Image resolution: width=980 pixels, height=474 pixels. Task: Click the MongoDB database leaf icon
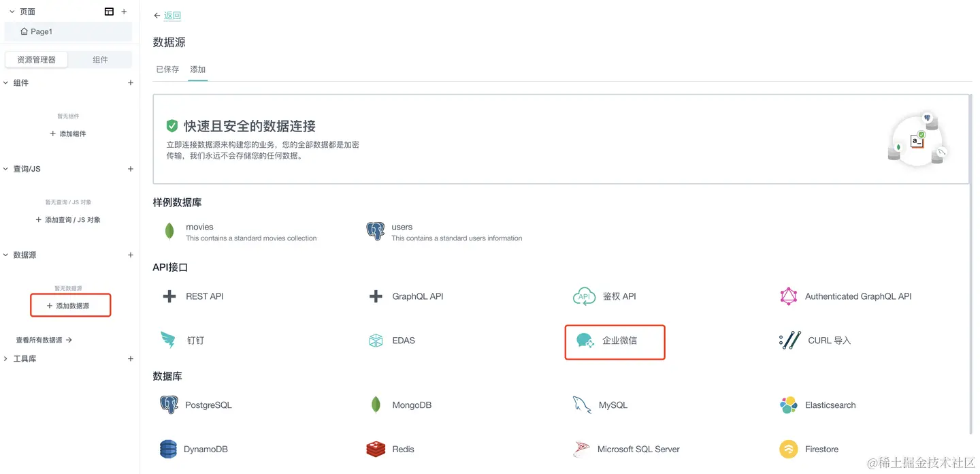click(376, 405)
